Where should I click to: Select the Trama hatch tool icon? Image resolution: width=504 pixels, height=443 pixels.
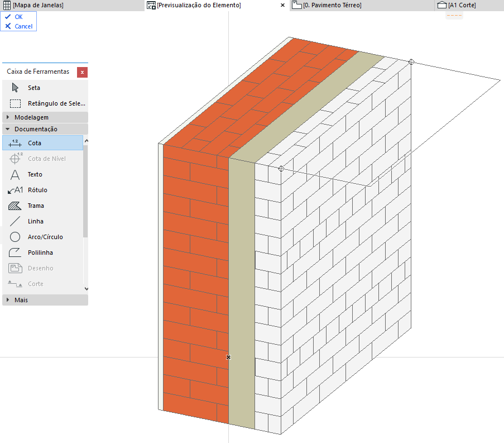pos(15,206)
